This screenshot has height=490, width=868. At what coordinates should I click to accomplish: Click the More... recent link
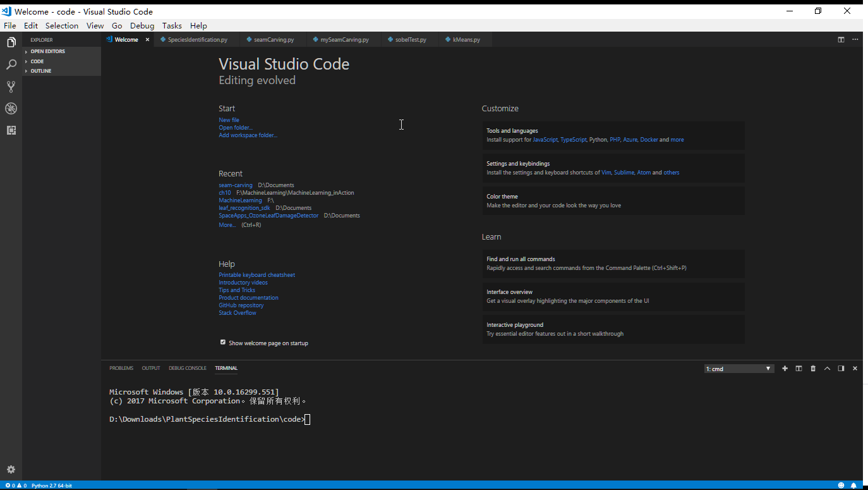point(227,225)
